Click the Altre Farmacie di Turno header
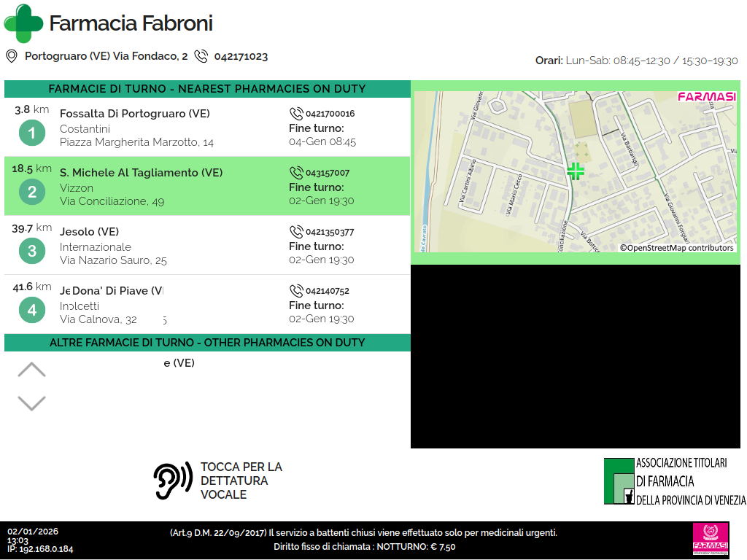Image resolution: width=747 pixels, height=560 pixels. point(207,343)
